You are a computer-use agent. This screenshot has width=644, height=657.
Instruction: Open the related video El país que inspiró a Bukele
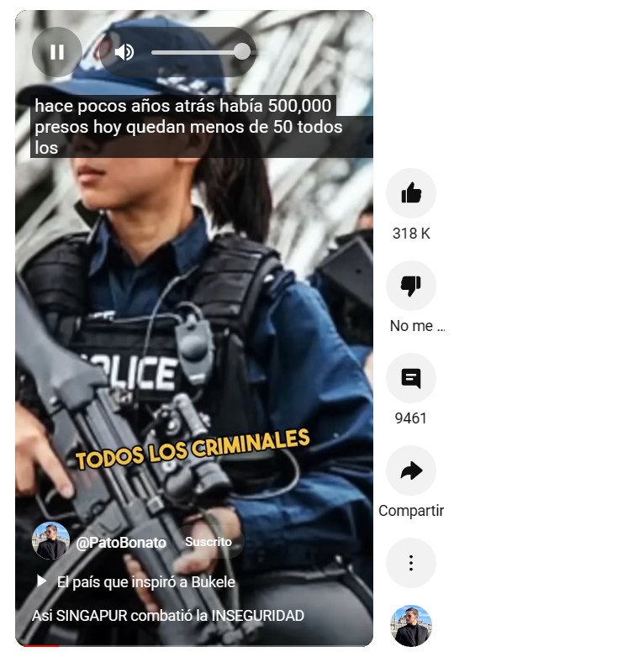(x=146, y=582)
